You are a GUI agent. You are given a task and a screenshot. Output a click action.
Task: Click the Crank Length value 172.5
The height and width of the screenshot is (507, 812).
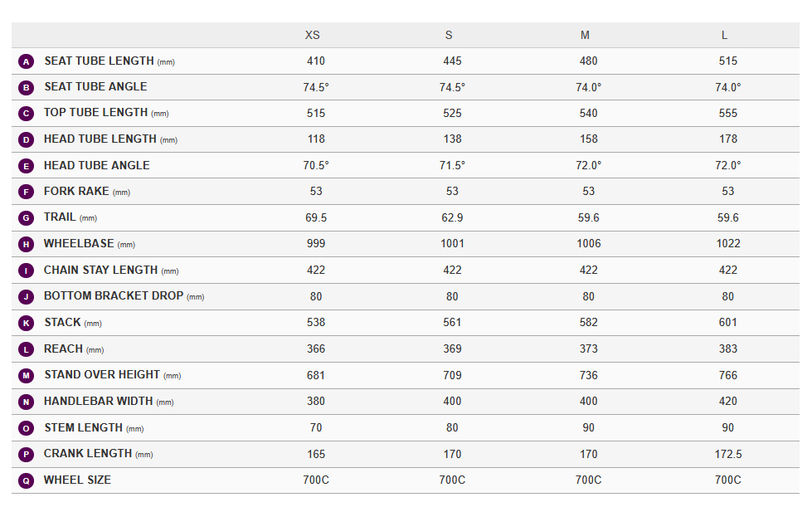tap(729, 454)
